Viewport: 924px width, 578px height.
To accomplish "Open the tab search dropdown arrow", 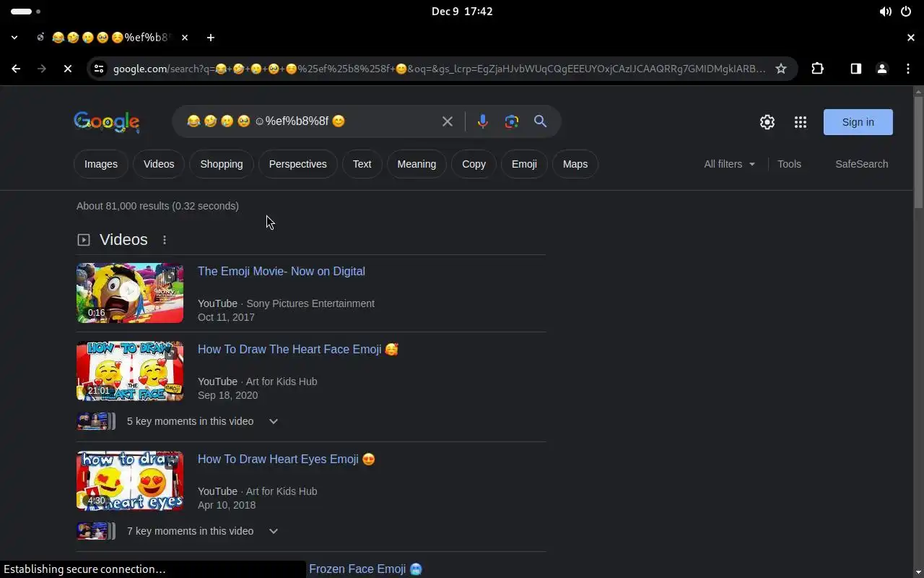I will (14, 38).
